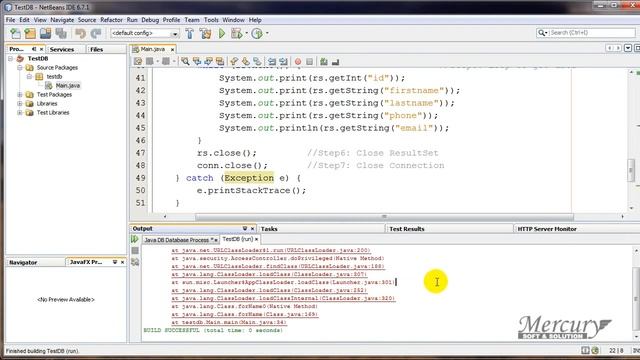Click the Open Project toolbar icon

[45, 33]
